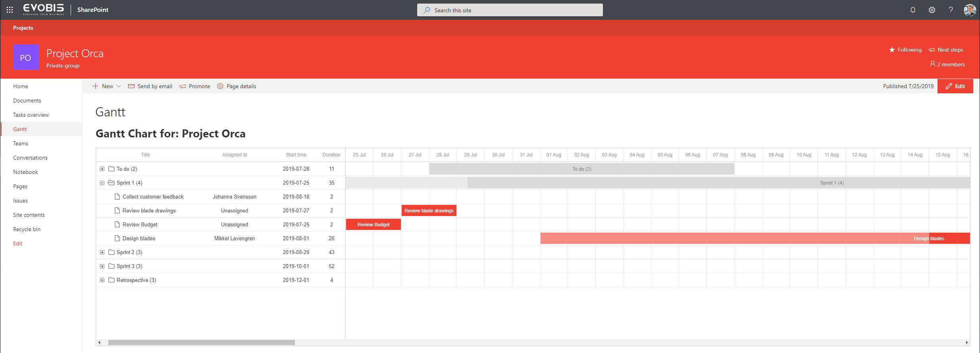Viewport: 980px width, 353px height.
Task: Click in the Search this site box
Action: pos(510,10)
